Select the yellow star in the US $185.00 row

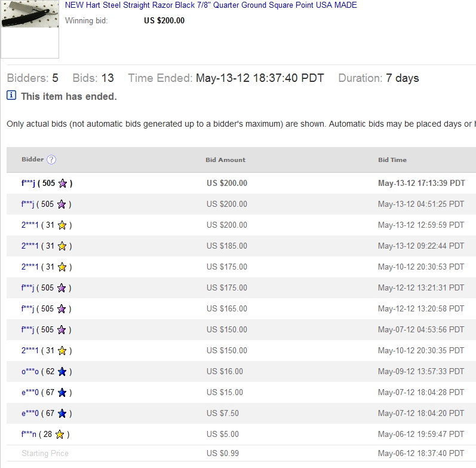pyautogui.click(x=62, y=246)
